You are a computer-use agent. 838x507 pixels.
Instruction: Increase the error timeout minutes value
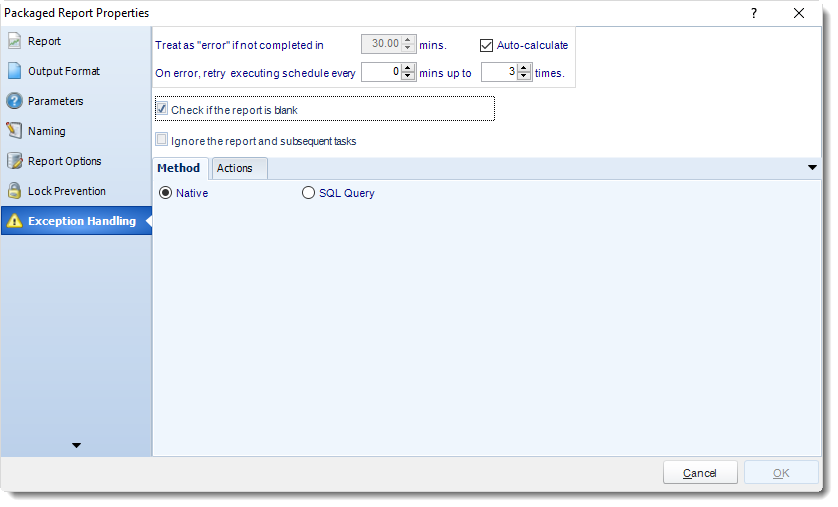pos(408,40)
